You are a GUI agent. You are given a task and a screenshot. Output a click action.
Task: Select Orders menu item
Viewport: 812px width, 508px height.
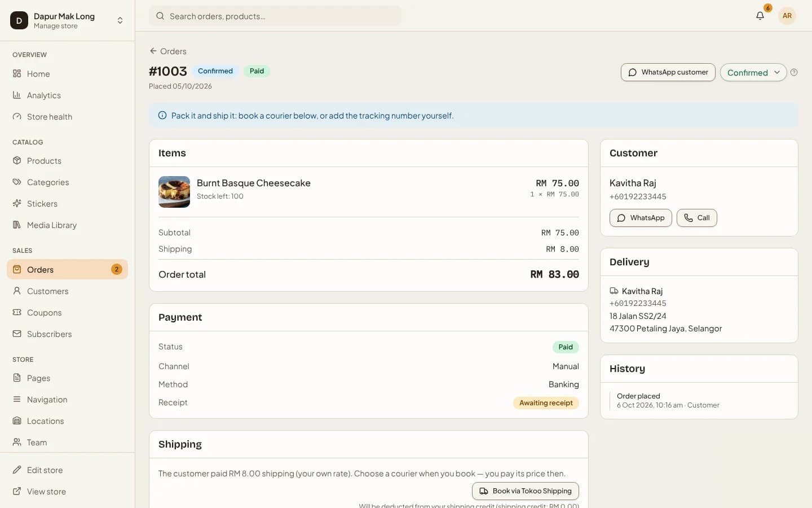click(68, 269)
